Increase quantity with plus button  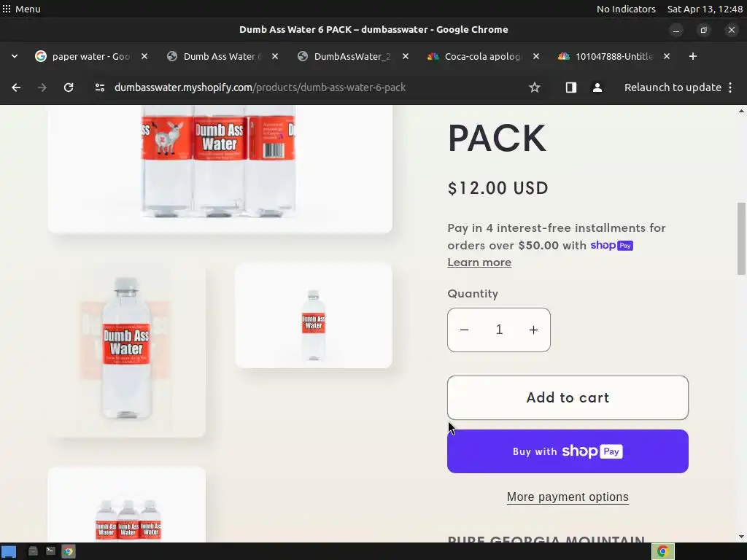533,330
